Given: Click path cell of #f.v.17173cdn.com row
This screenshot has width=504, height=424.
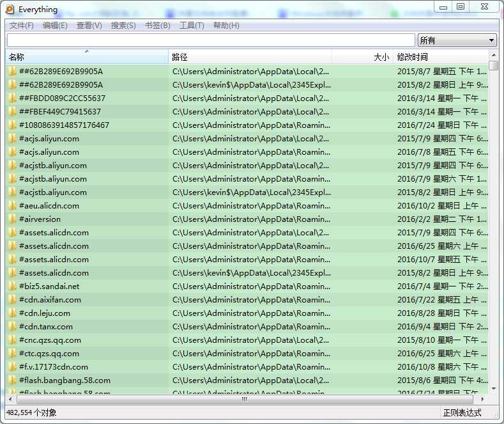Looking at the screenshot, I should click(x=251, y=366).
